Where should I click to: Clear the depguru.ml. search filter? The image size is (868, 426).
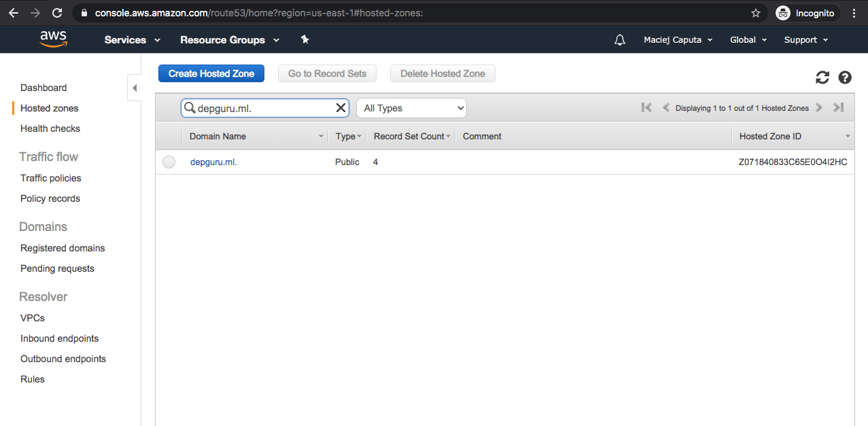click(341, 108)
